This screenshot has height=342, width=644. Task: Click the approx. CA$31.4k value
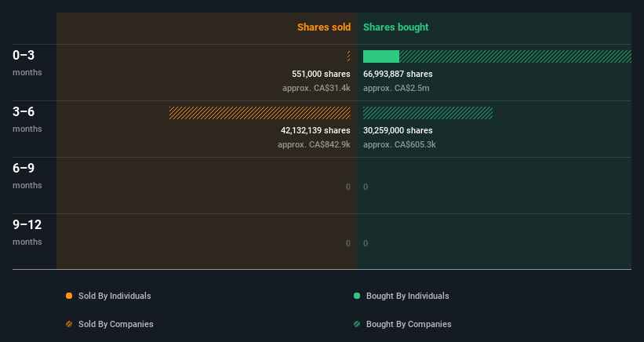pyautogui.click(x=316, y=88)
